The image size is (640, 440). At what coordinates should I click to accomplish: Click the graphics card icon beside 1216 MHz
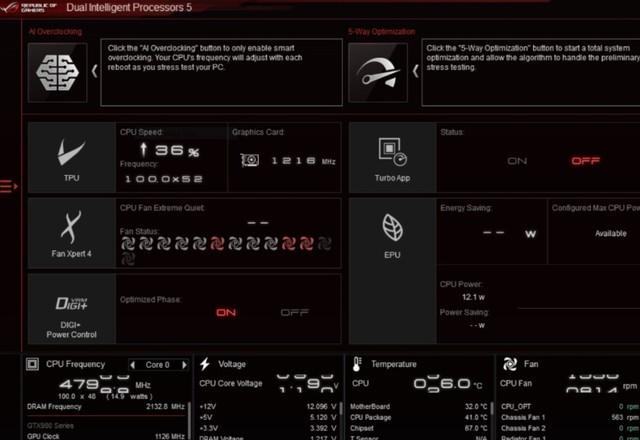250,160
